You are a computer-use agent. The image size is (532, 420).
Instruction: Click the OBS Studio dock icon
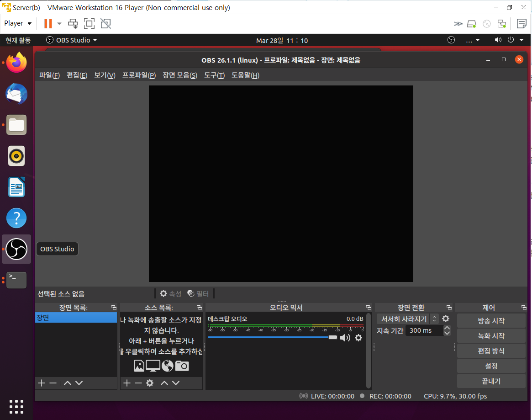pos(16,249)
